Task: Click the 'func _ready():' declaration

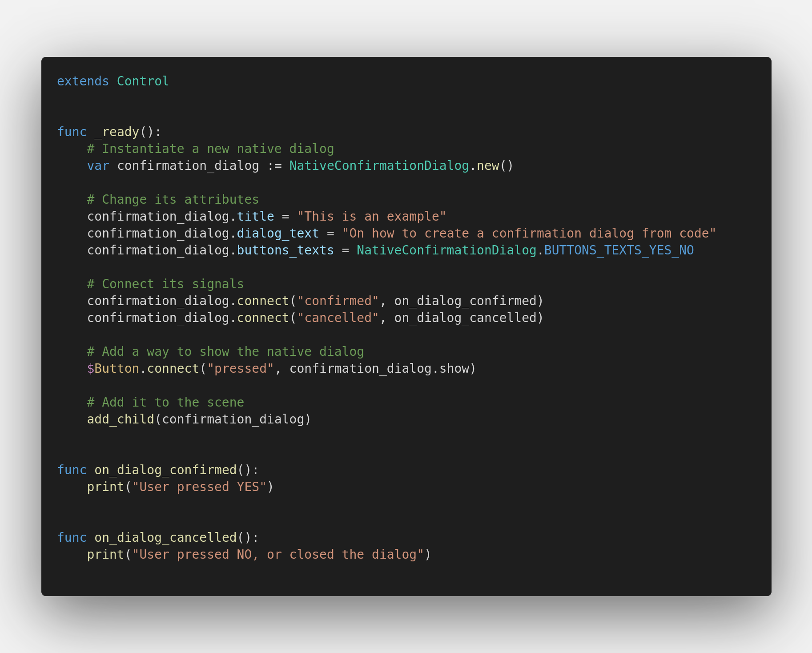Action: click(109, 132)
